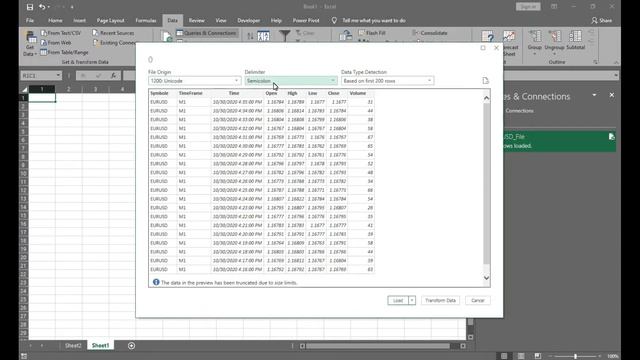Click Consolidate in the ribbon
The height and width of the screenshot is (360, 640).
430,33
